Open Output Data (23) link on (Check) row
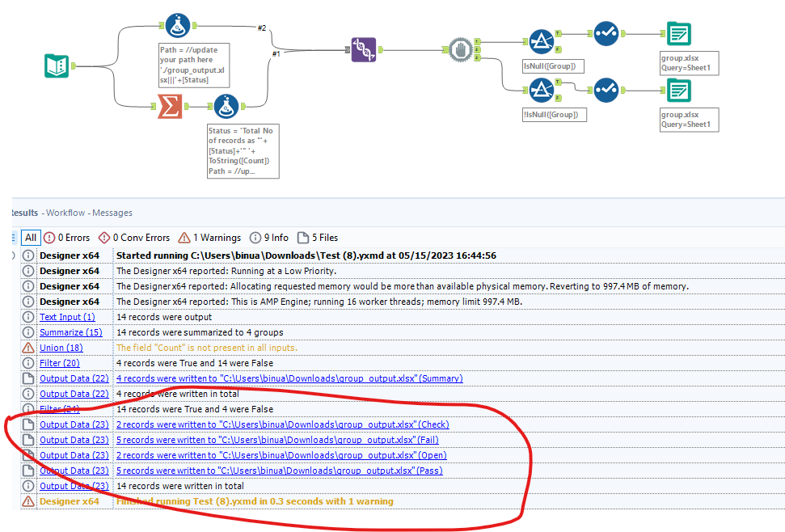785x532 pixels. [x=74, y=424]
